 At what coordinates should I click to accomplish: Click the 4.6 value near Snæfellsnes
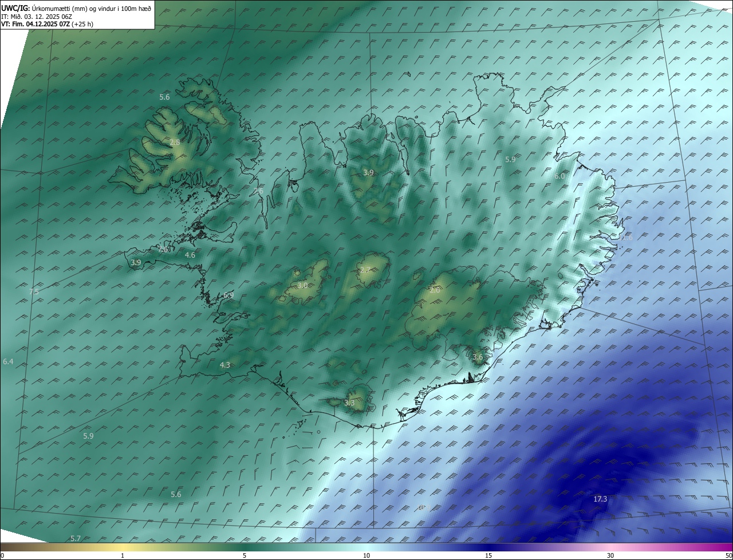coord(190,255)
